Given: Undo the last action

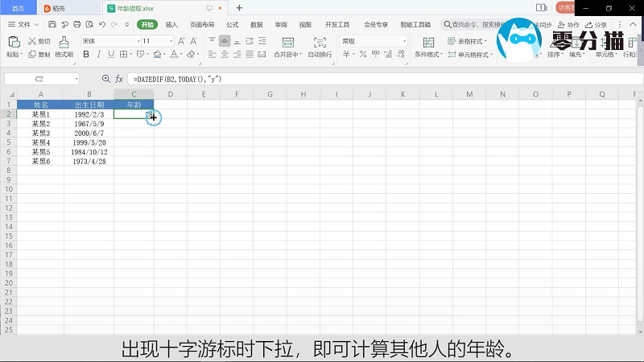Looking at the screenshot, I should click(102, 25).
